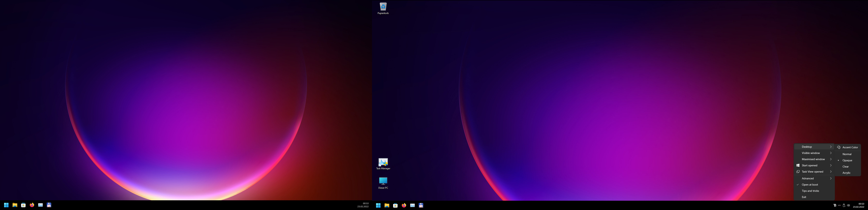Viewport: 868px width, 210px height.
Task: Select the Dieser PC desktop icon
Action: click(383, 183)
